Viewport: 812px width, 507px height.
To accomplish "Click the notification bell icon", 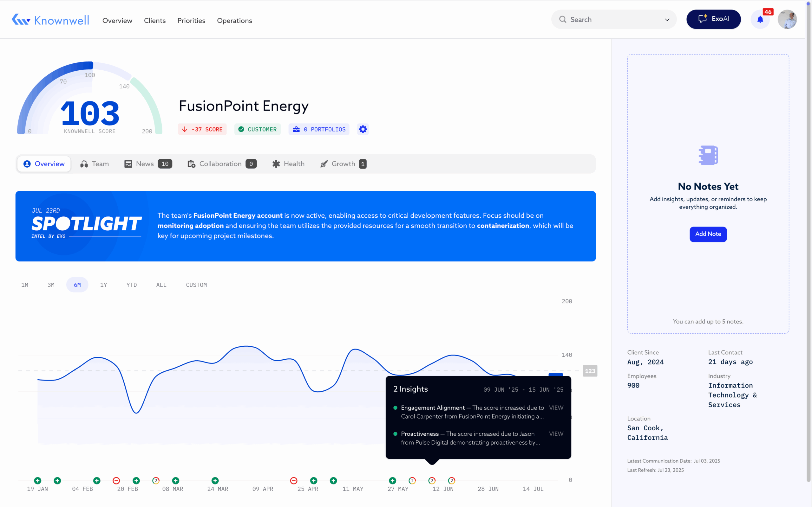I will click(761, 19).
